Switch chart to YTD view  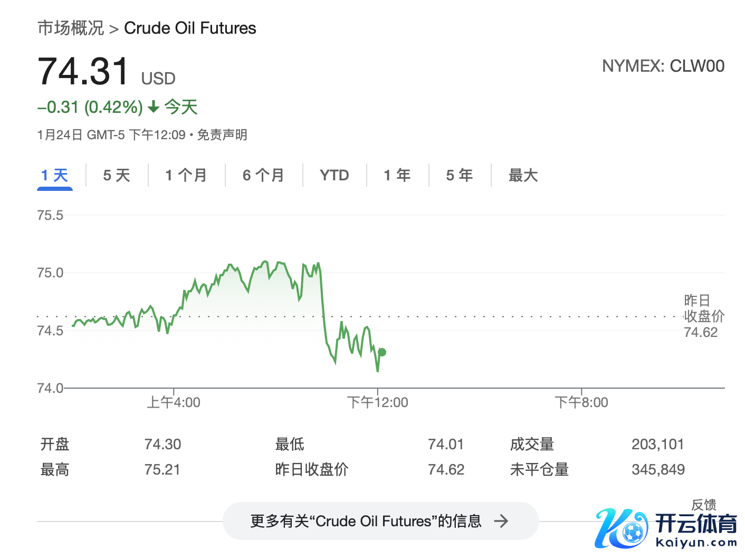(x=334, y=175)
